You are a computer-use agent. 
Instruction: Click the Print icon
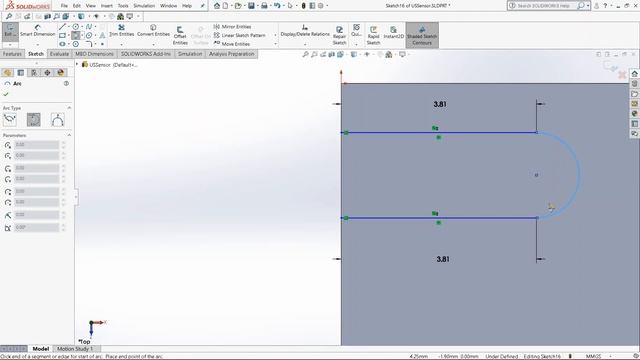pos(264,6)
